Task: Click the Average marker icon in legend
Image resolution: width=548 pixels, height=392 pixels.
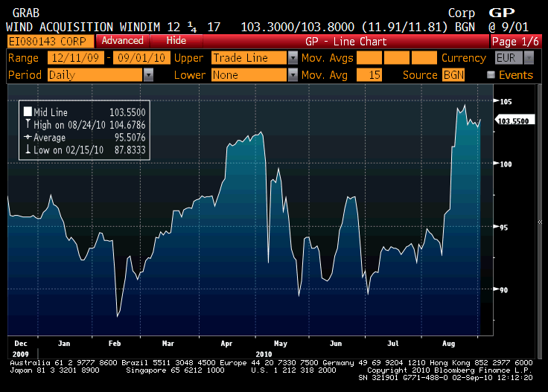Action: click(x=28, y=137)
